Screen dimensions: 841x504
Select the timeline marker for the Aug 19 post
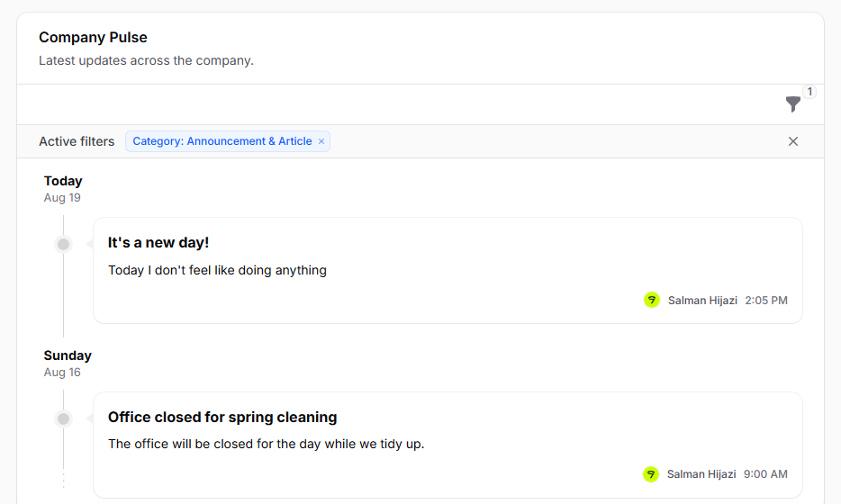tap(63, 245)
